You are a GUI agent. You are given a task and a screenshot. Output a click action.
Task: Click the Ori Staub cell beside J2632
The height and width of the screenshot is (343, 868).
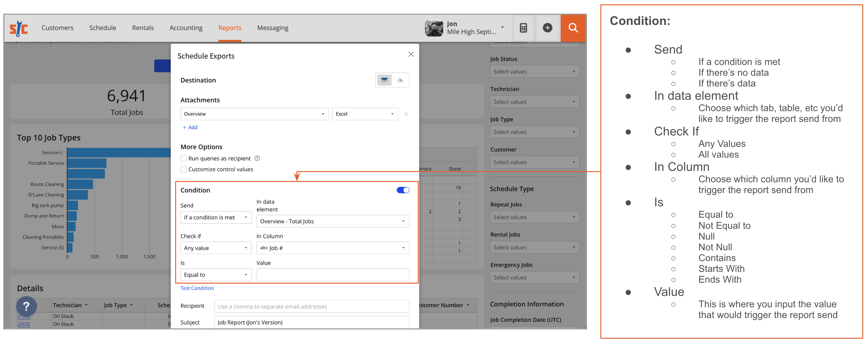coord(63,325)
